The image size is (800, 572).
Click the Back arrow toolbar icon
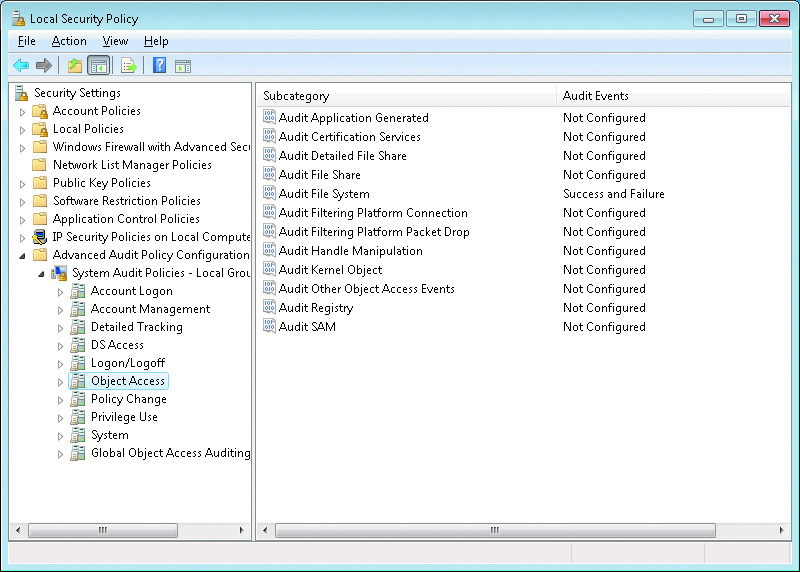click(21, 65)
